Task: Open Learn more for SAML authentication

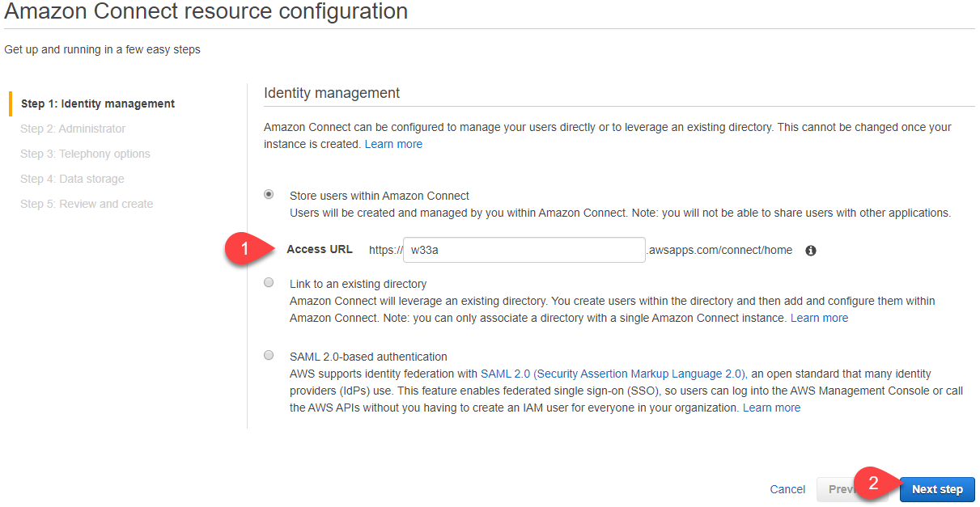Action: 771,408
